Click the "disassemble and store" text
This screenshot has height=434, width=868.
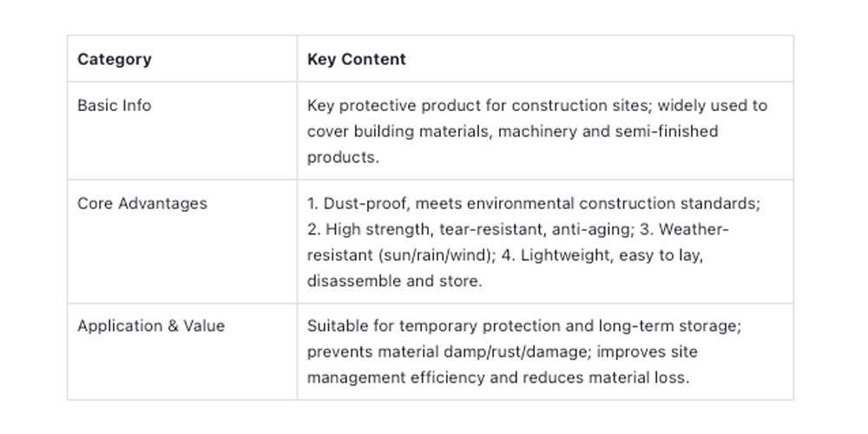[x=393, y=281]
